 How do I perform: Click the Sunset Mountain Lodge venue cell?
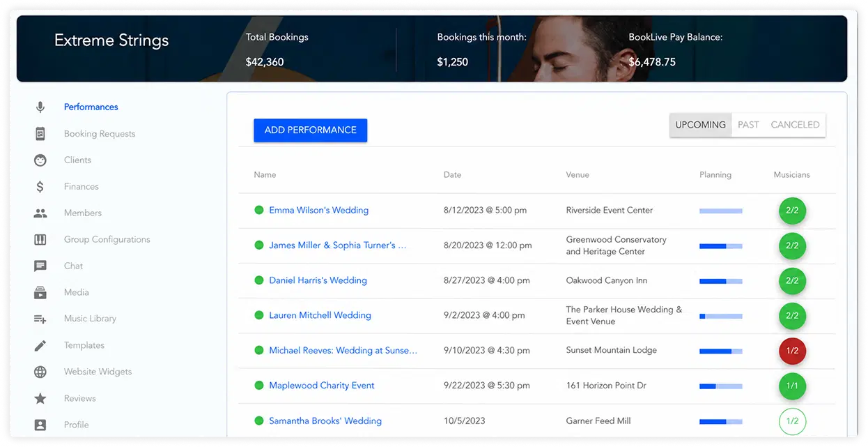click(x=612, y=351)
